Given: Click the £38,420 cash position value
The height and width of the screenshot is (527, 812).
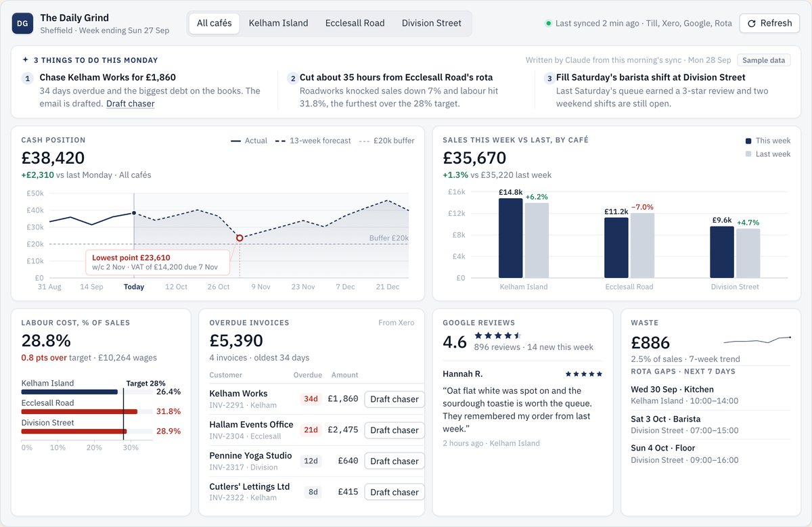Looking at the screenshot, I should pos(53,158).
